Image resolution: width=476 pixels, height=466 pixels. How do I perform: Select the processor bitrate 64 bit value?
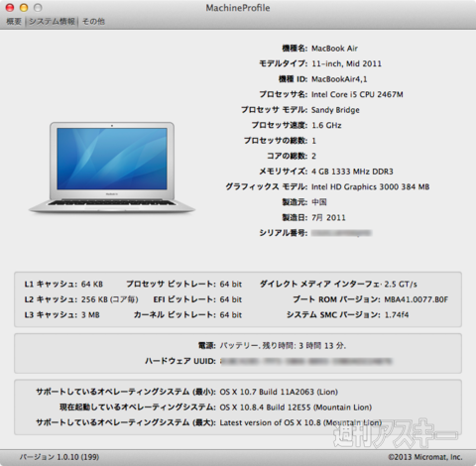coord(231,285)
